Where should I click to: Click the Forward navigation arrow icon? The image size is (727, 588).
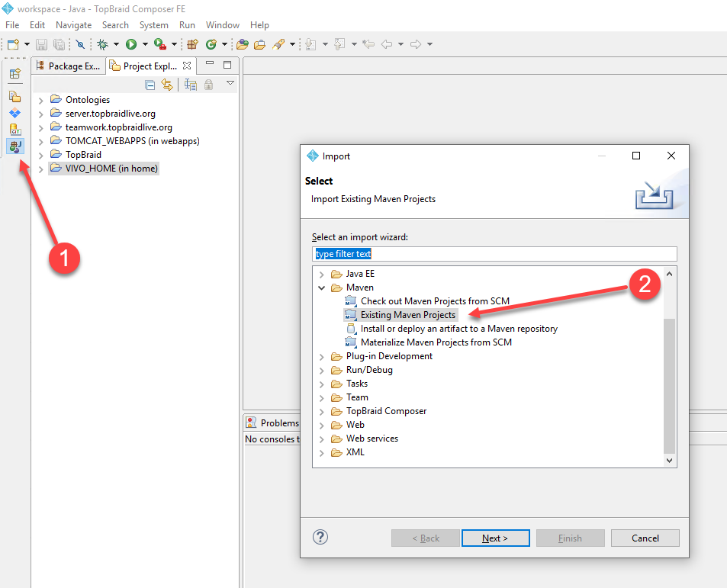416,44
